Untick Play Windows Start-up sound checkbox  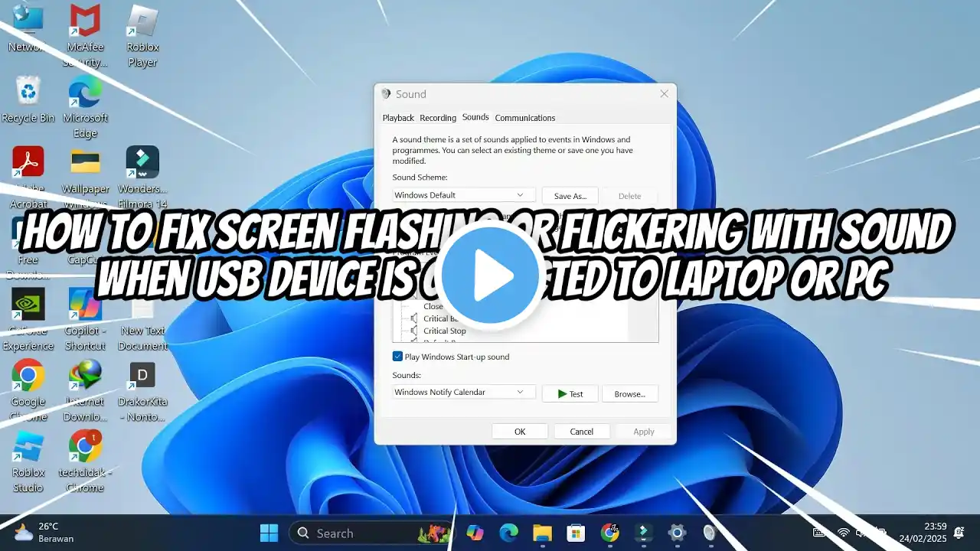click(397, 357)
